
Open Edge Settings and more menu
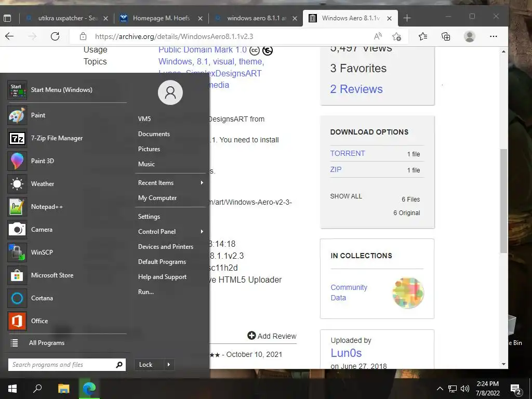pos(494,36)
